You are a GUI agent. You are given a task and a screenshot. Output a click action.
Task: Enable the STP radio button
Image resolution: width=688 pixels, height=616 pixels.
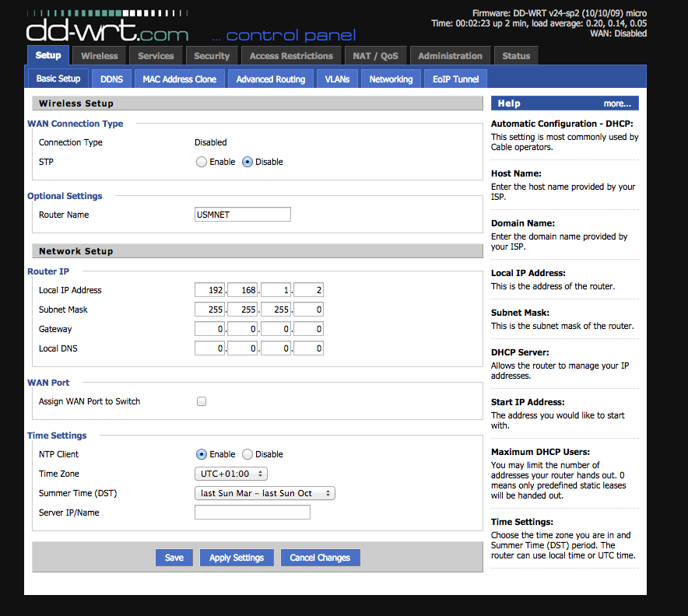(x=202, y=163)
